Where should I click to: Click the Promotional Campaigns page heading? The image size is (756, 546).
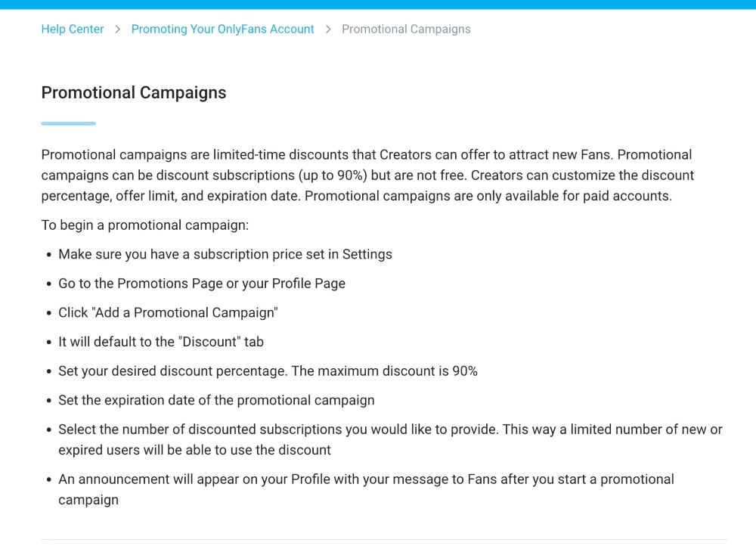(134, 93)
